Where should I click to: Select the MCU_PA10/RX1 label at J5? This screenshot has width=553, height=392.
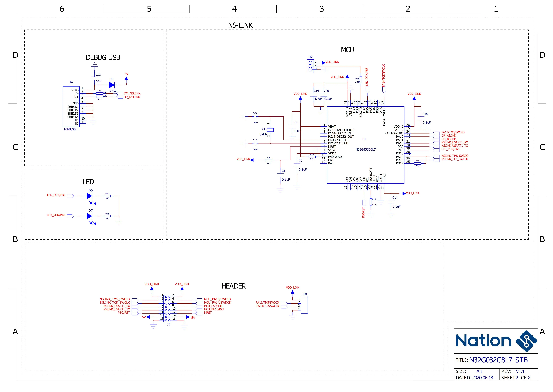point(214,309)
